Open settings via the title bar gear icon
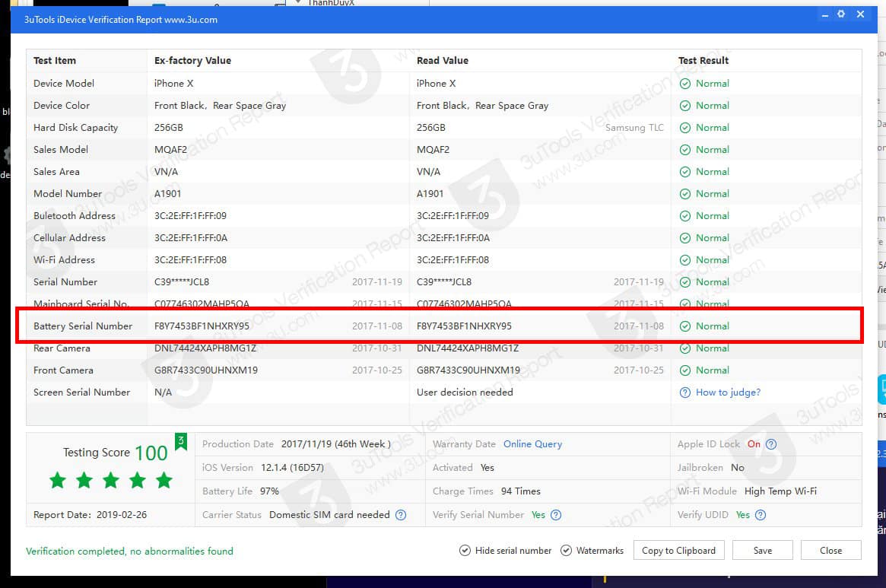 (x=841, y=14)
